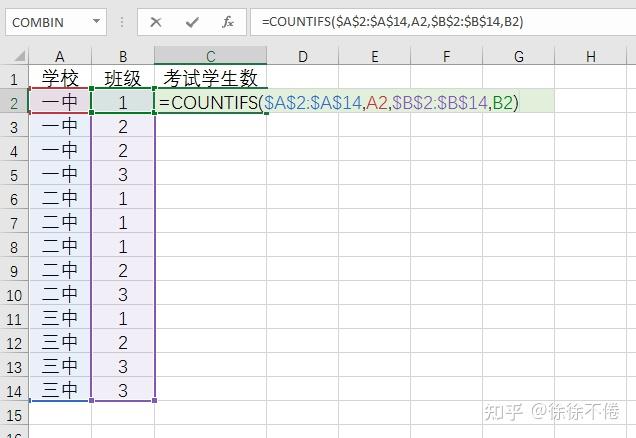Click the 学校 header cell
The width and height of the screenshot is (636, 438).
[x=60, y=77]
